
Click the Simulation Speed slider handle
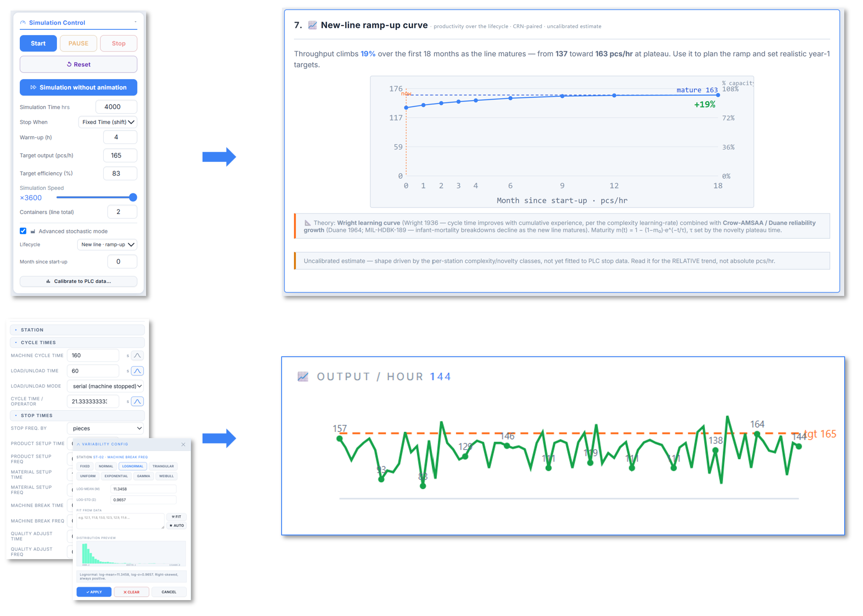133,197
